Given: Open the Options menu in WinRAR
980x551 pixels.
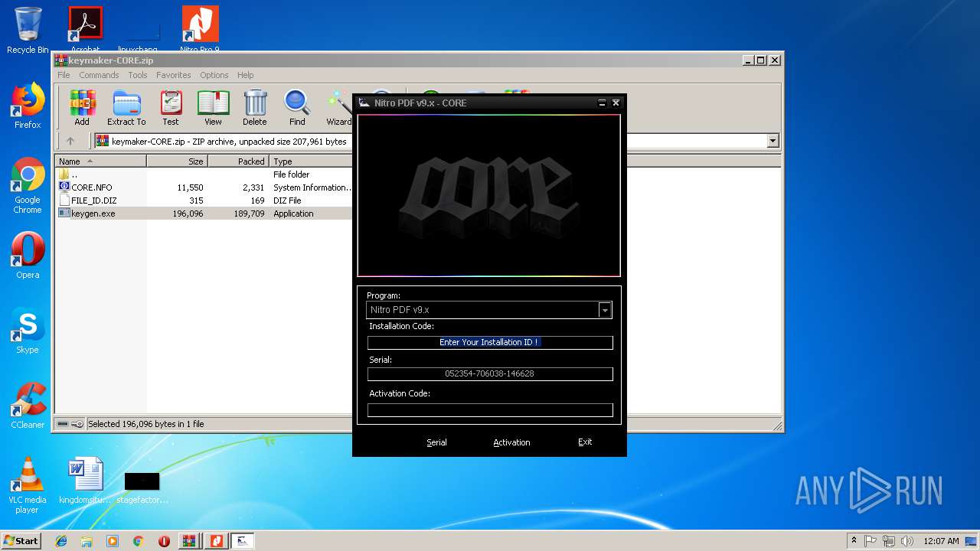Looking at the screenshot, I should coord(214,75).
